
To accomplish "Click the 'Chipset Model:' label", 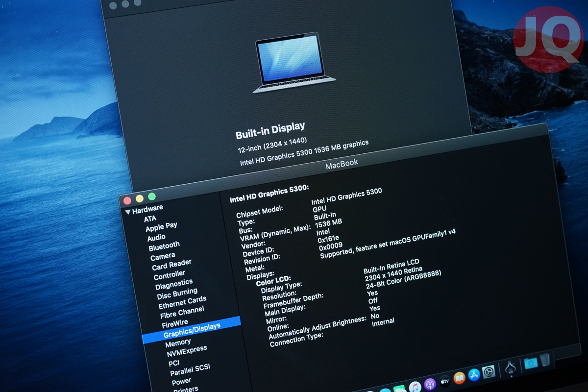I will 260,212.
